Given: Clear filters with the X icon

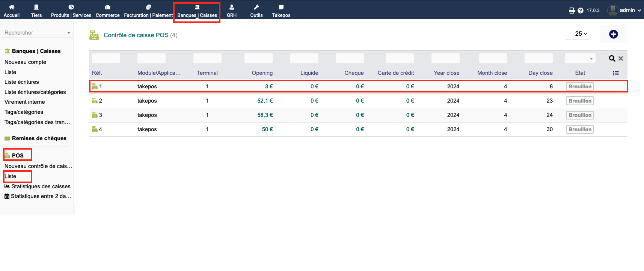Looking at the screenshot, I should pos(621,59).
